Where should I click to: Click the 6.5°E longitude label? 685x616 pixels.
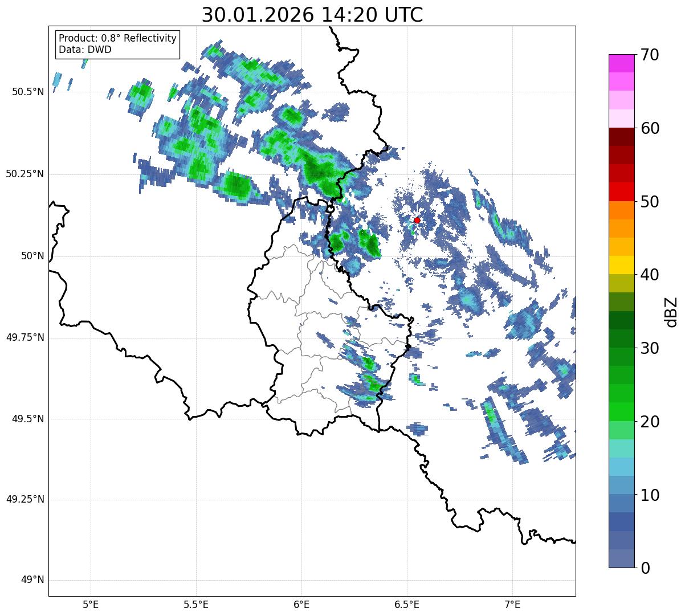407,605
